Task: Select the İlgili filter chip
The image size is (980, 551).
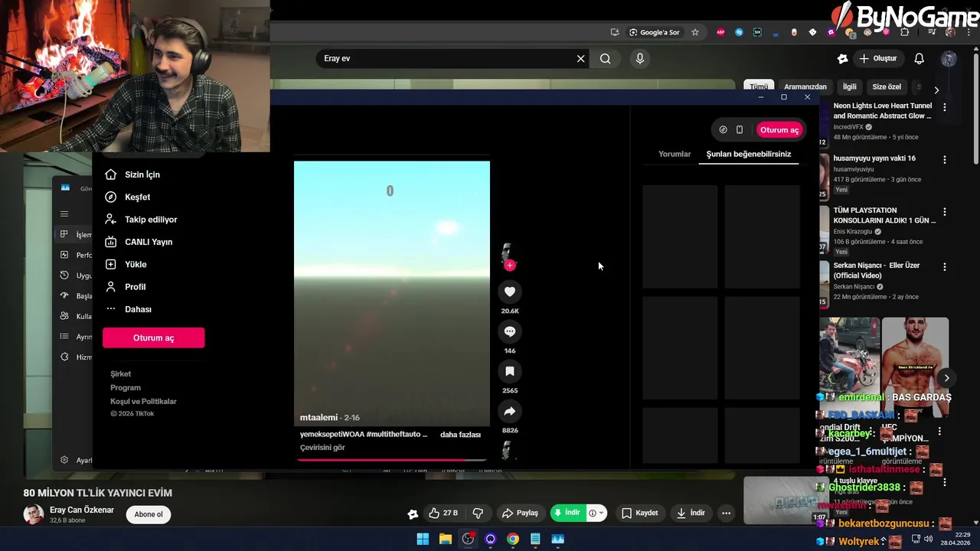Action: click(x=850, y=87)
